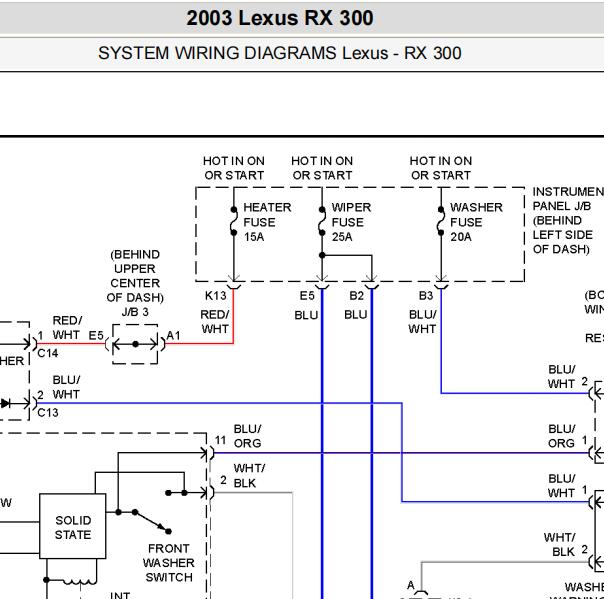604x599 pixels.
Task: Click the RED/WHT label under K13
Action: (x=215, y=322)
